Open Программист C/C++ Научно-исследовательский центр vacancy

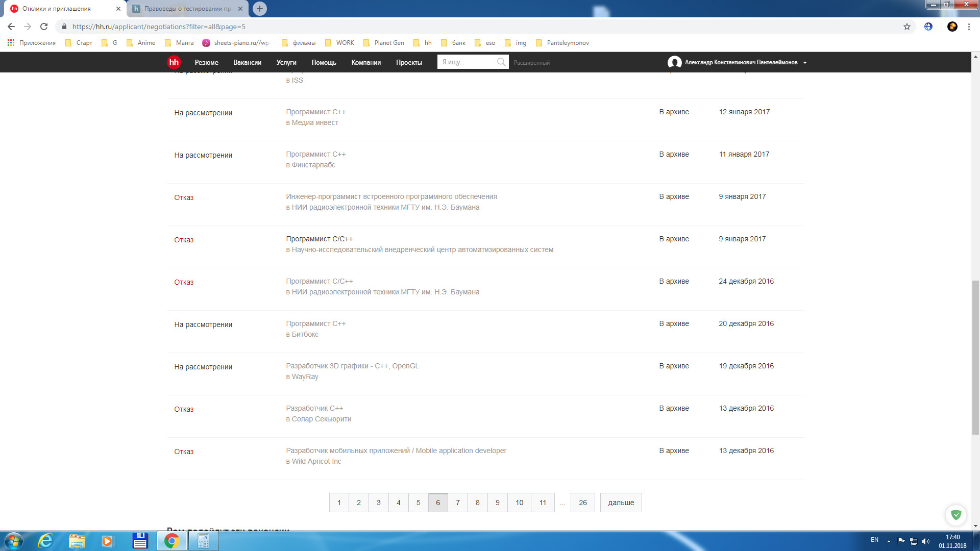[x=320, y=239]
